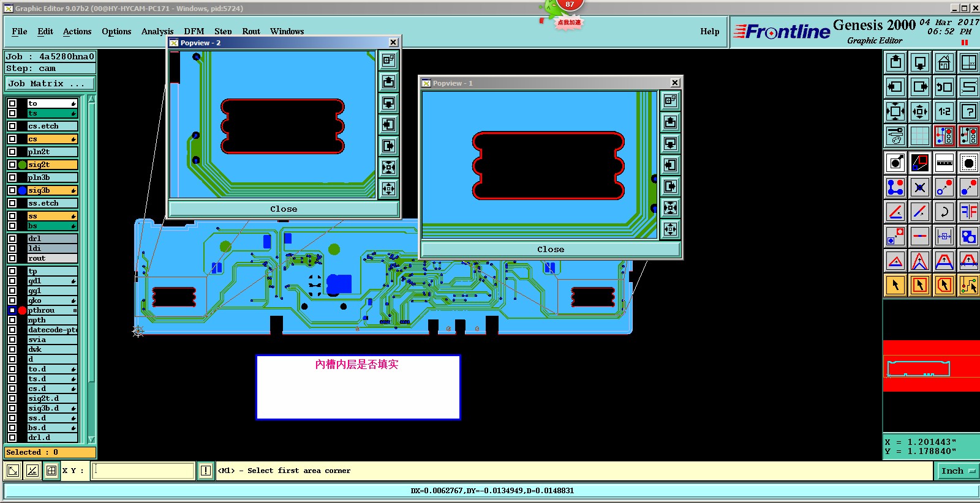Select the plain arrow pointer select tool

(x=895, y=285)
